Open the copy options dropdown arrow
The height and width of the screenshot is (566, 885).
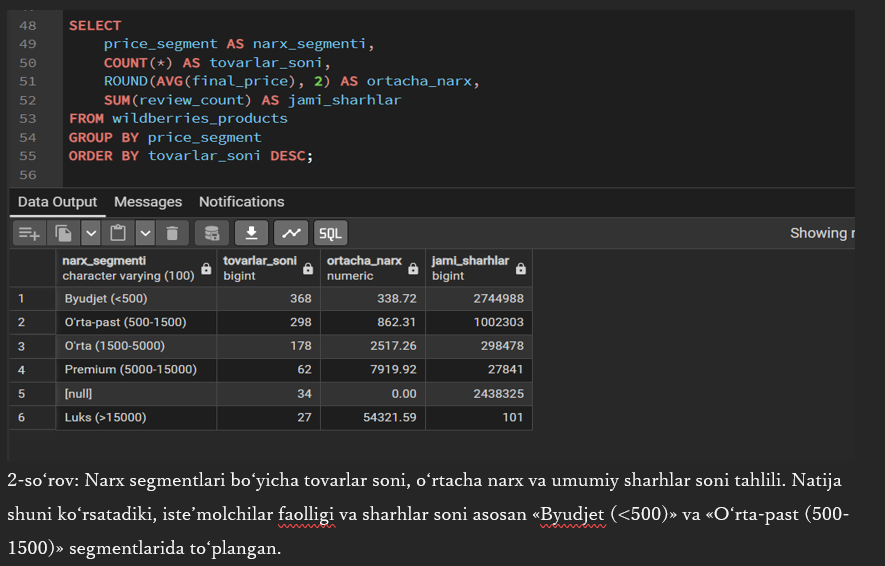click(x=91, y=233)
